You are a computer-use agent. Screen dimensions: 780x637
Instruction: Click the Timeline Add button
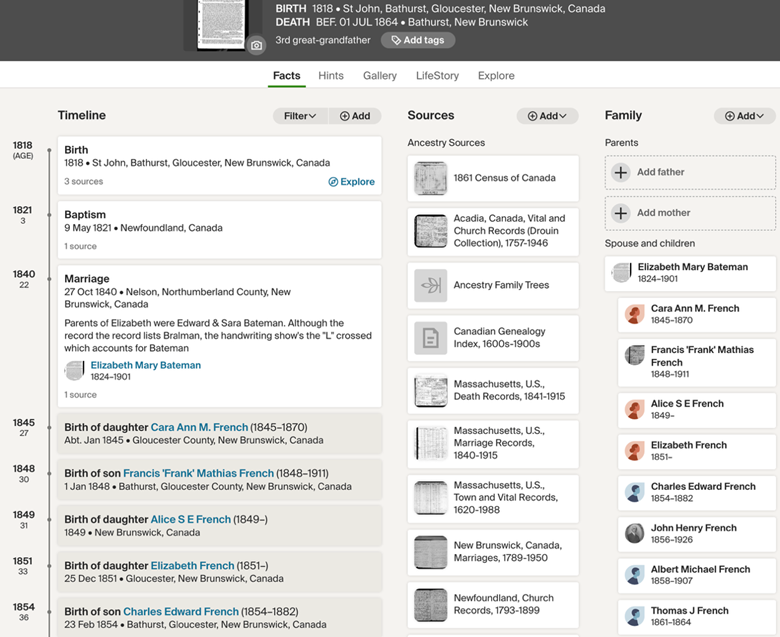click(x=355, y=116)
